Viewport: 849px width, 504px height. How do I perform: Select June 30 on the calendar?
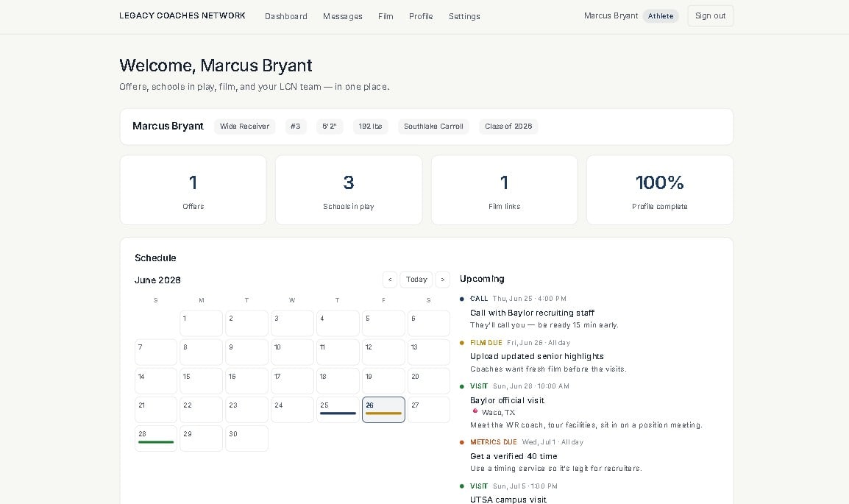tap(247, 439)
